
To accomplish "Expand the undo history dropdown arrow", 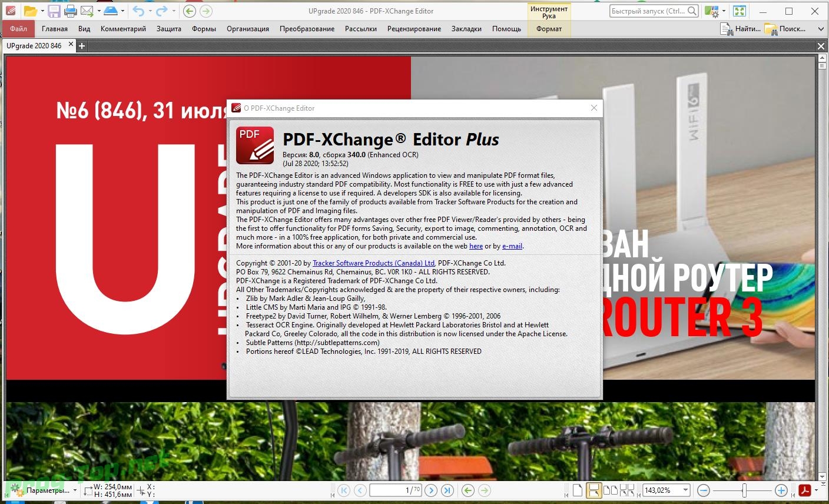I will 150,11.
